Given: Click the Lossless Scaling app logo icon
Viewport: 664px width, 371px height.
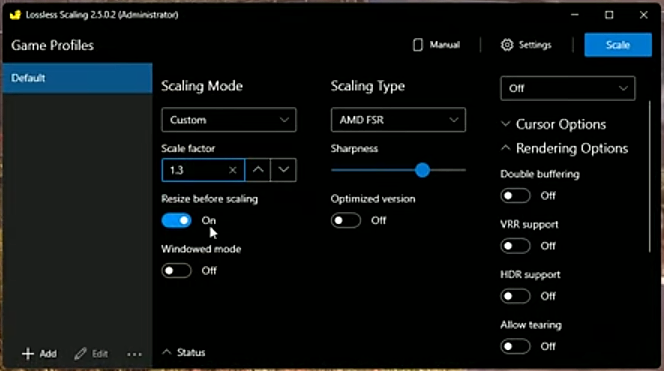Looking at the screenshot, I should (x=15, y=15).
